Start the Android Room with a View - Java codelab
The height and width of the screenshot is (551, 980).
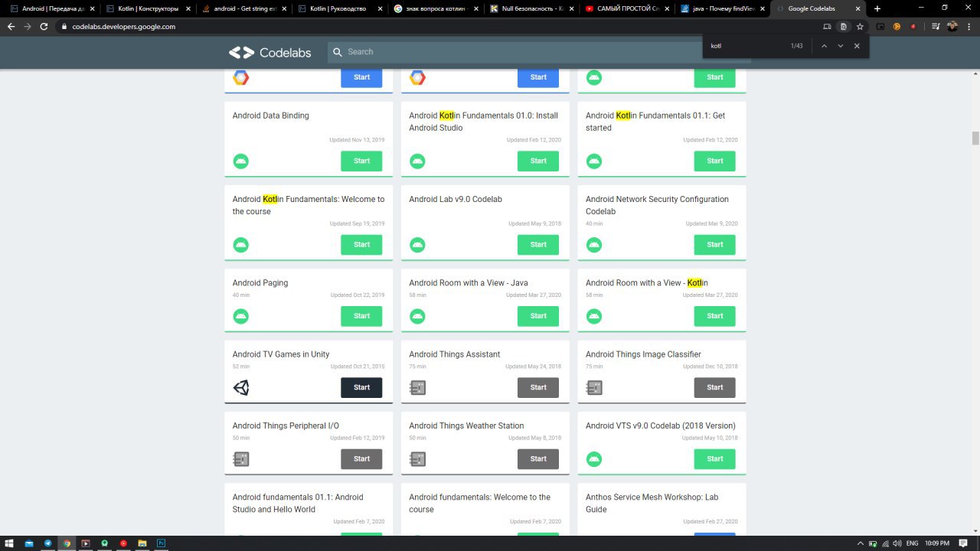(538, 316)
